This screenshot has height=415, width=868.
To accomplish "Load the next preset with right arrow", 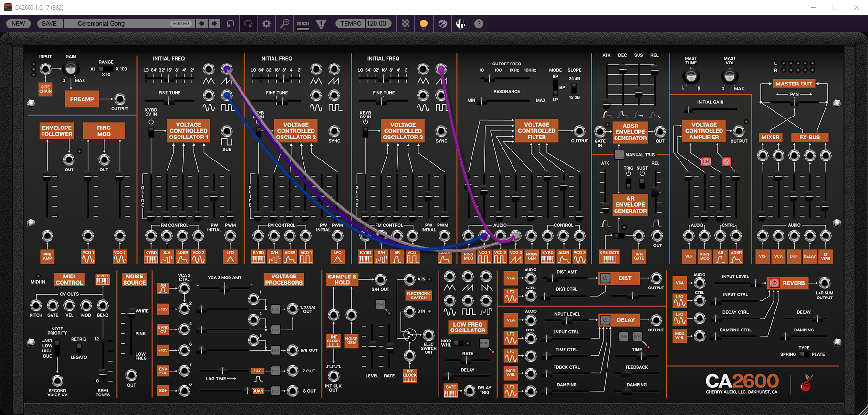I will tap(214, 24).
